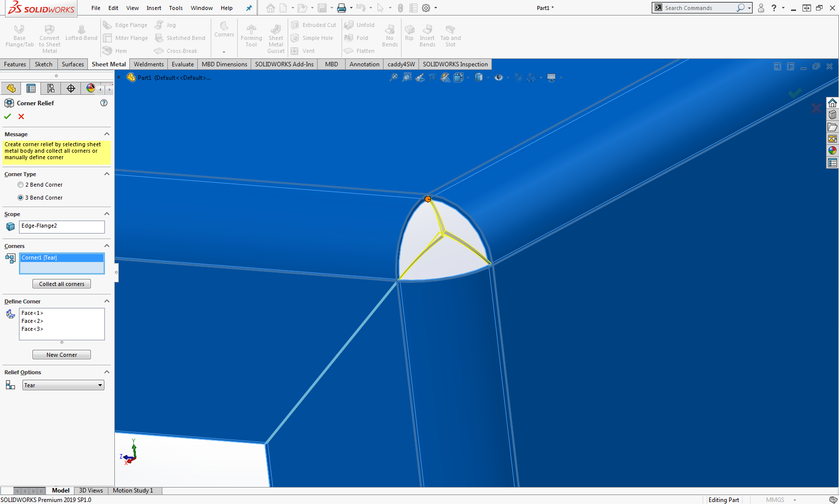Collapse the Corner Type section
The width and height of the screenshot is (839, 504).
coord(106,174)
